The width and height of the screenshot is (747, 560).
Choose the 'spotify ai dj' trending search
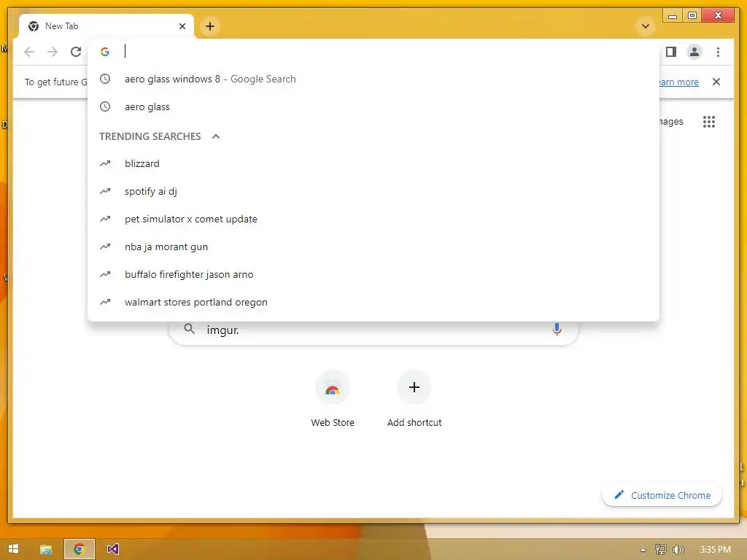373,192
